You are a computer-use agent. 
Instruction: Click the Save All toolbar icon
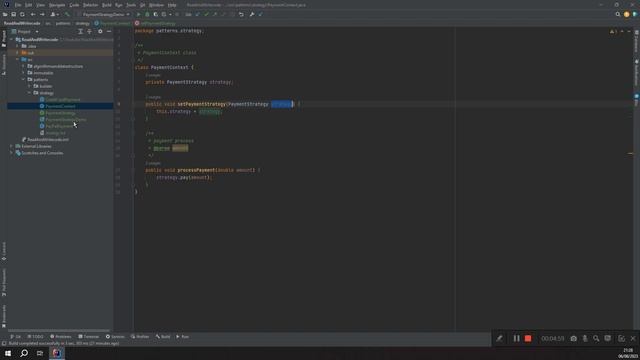(13, 14)
